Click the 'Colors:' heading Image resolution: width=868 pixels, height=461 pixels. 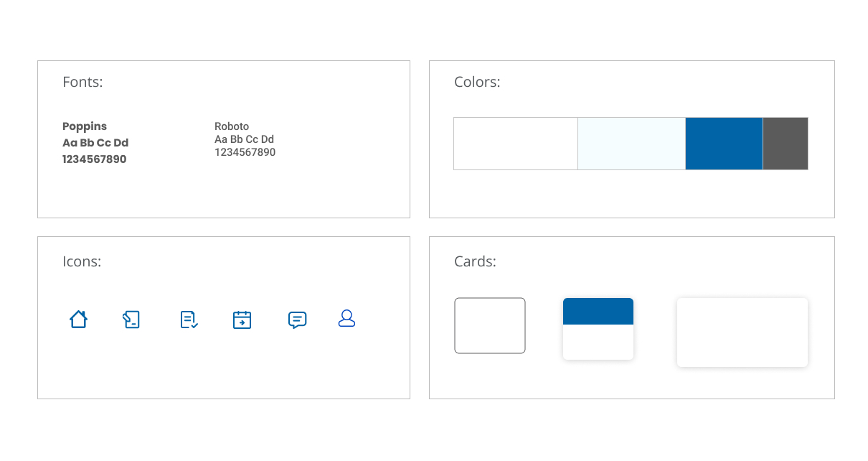pos(477,82)
